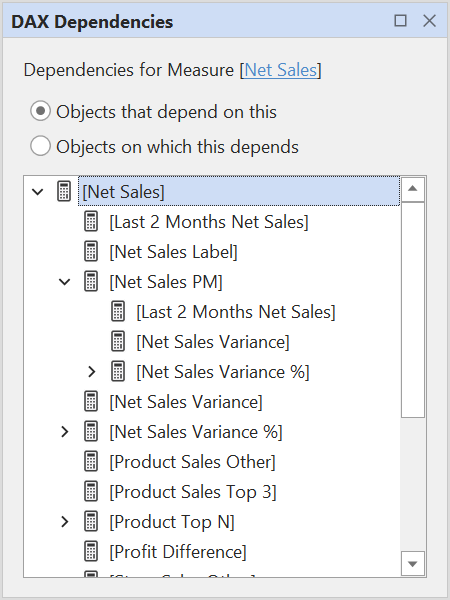Click the measure icon beside root [Net Sales]
The height and width of the screenshot is (600, 450).
click(x=64, y=191)
